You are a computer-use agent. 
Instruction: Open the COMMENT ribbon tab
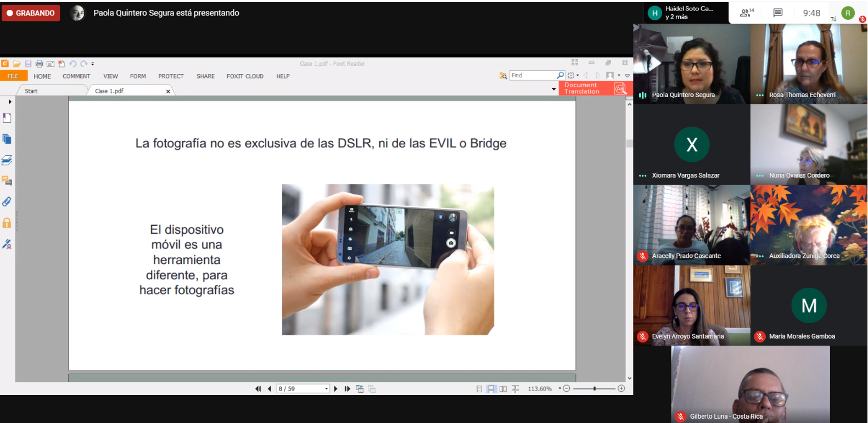(76, 76)
